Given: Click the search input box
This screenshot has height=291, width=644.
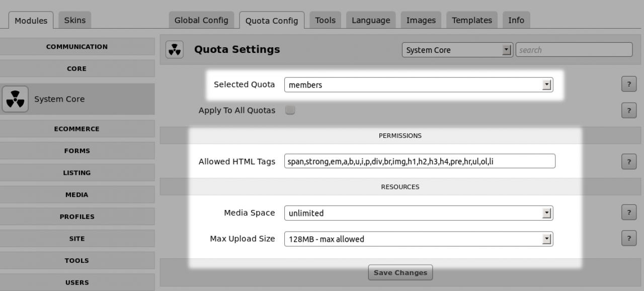Looking at the screenshot, I should (x=574, y=50).
